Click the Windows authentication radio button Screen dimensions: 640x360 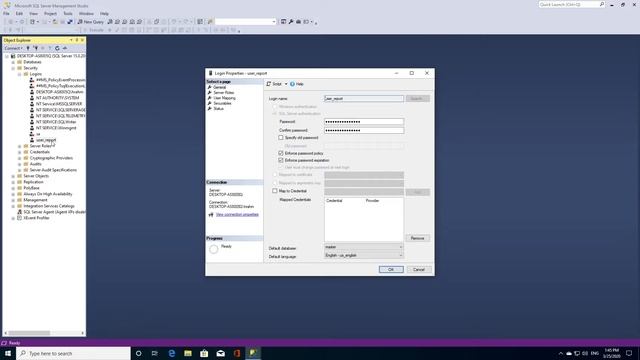tap(275, 107)
